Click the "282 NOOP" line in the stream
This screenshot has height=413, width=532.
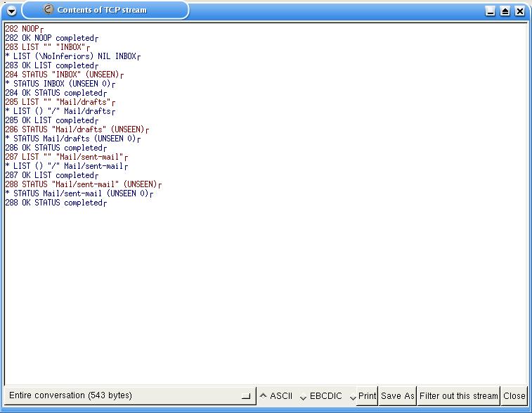pos(22,29)
